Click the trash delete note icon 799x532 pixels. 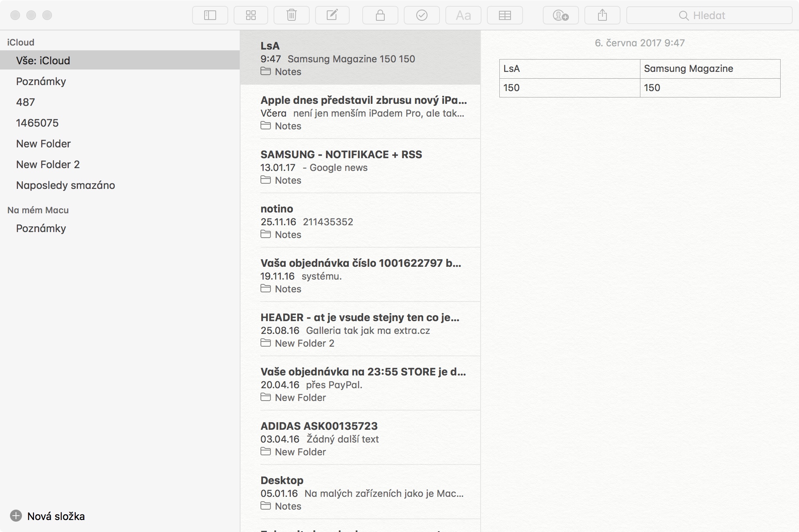click(x=292, y=16)
